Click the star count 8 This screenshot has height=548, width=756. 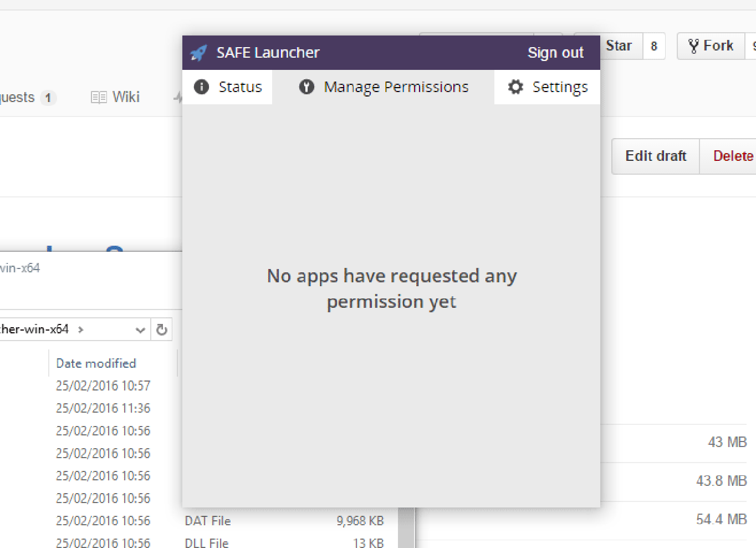pyautogui.click(x=654, y=46)
